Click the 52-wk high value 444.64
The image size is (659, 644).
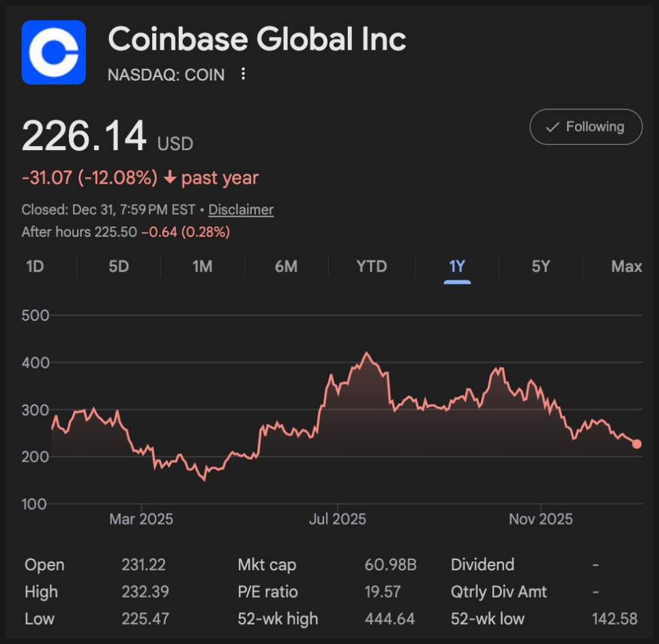(x=390, y=619)
